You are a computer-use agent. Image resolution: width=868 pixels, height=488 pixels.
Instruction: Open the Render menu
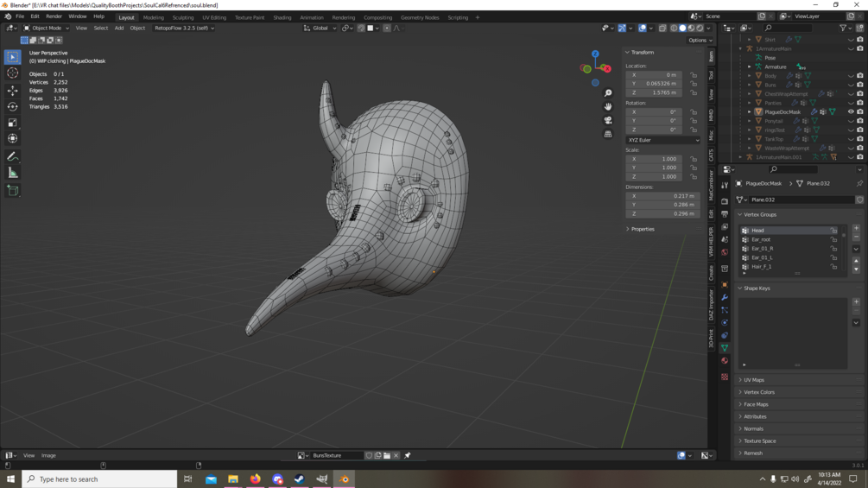(x=54, y=16)
